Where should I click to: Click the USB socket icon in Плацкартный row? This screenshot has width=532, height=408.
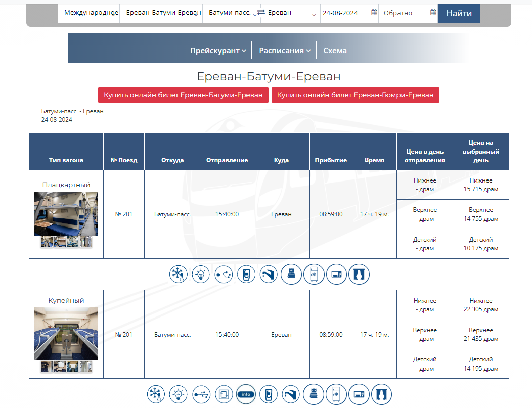224,274
